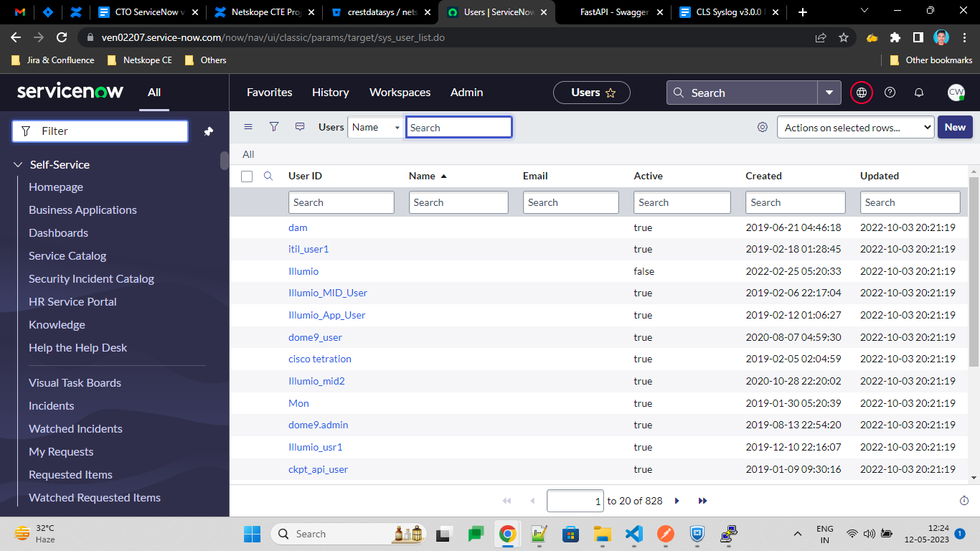Click the Active column search field
Viewport: 980px width, 551px height.
coord(682,202)
